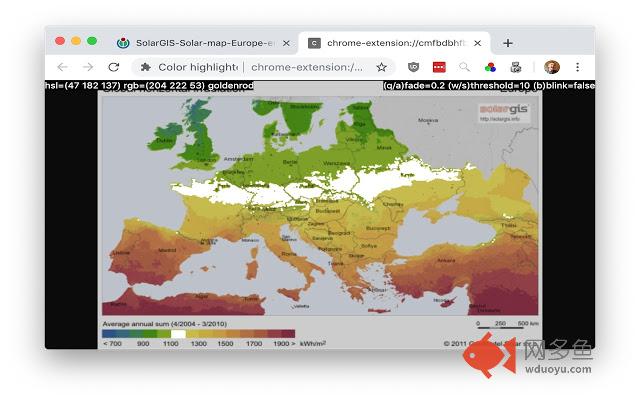
Task: Open the Chrome three-dot menu
Action: click(x=577, y=67)
